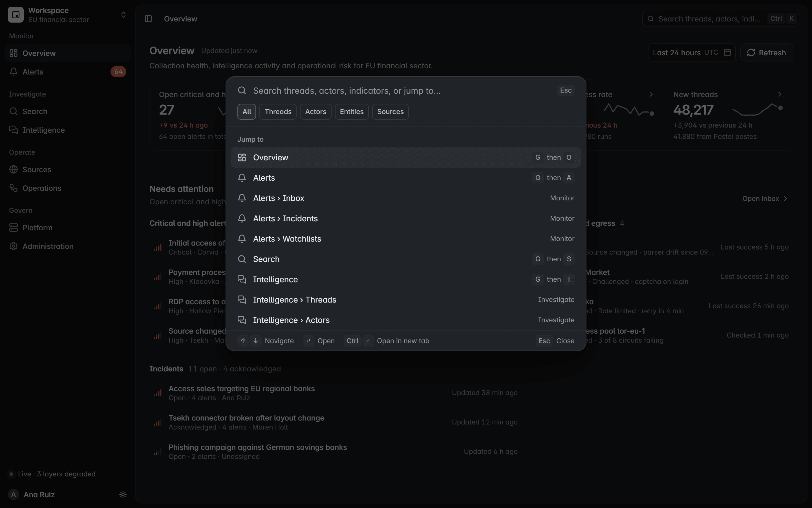Viewport: 812px width, 508px height.
Task: Click the Refresh button
Action: pyautogui.click(x=766, y=52)
